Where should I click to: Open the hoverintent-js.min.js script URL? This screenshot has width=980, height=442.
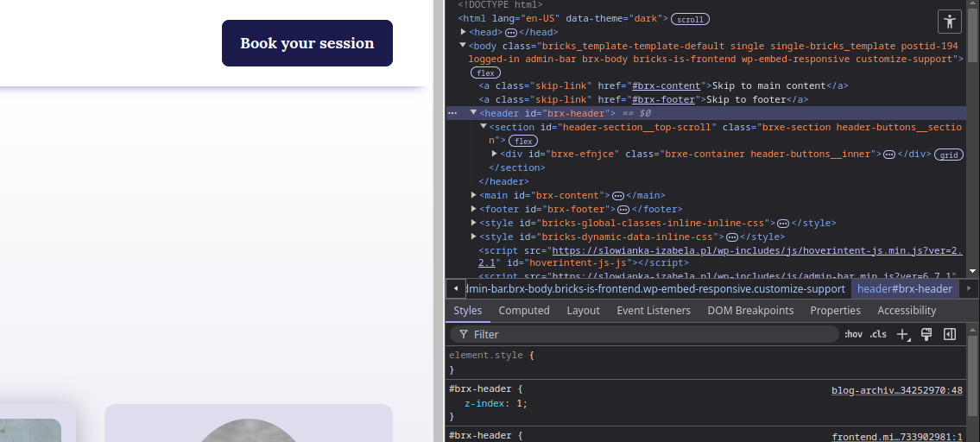click(757, 250)
